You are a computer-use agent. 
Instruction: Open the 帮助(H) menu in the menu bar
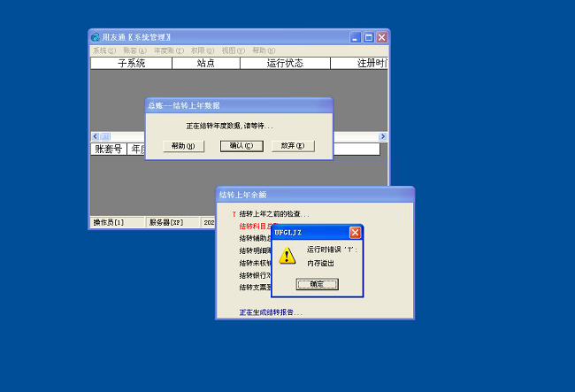(x=264, y=50)
